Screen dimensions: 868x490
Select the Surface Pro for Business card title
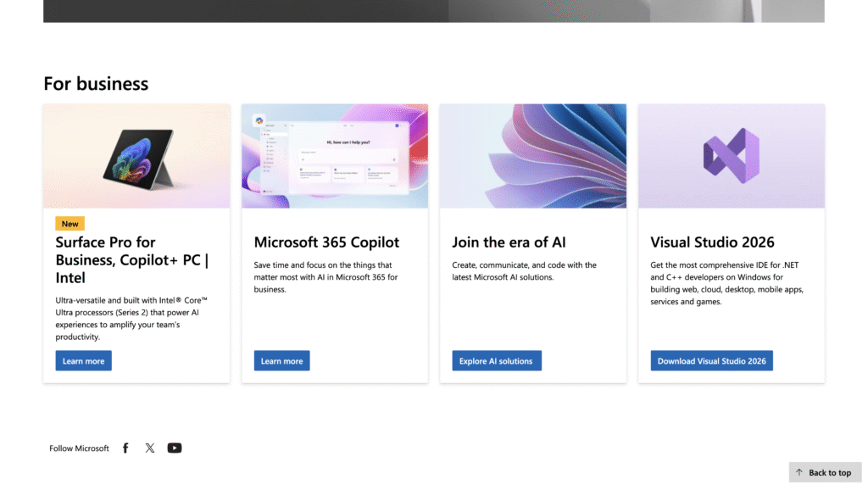[131, 259]
